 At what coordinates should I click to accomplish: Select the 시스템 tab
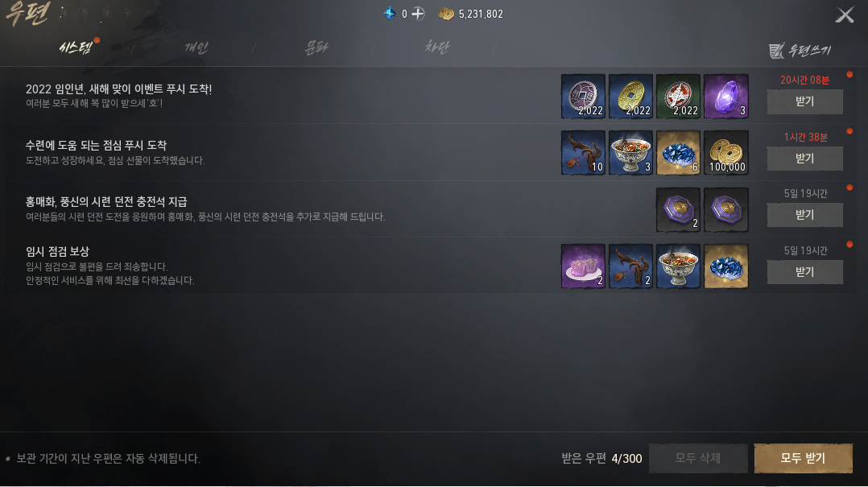[76, 47]
